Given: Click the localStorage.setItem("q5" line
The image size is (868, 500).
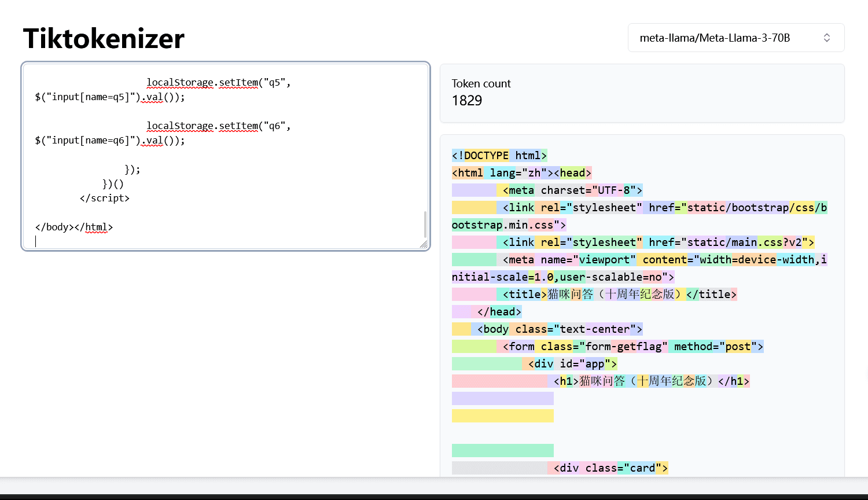Looking at the screenshot, I should pyautogui.click(x=219, y=82).
